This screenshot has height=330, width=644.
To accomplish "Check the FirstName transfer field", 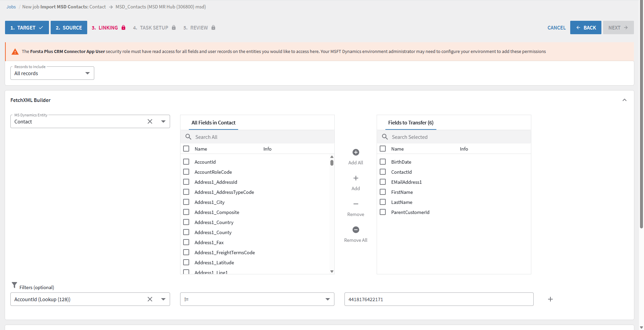I will click(x=383, y=192).
